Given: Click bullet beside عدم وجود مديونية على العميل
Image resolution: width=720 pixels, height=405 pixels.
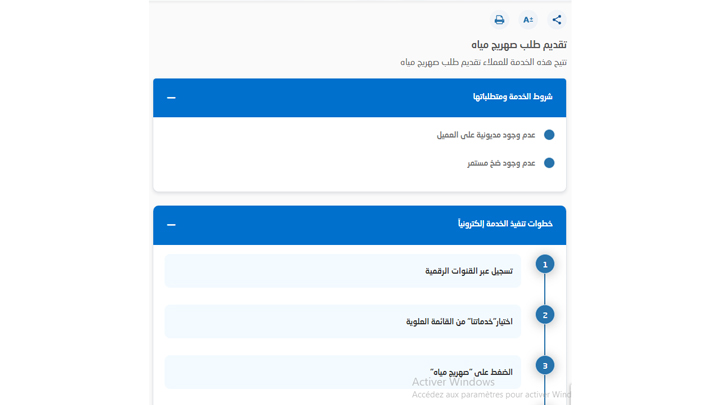Looking at the screenshot, I should (549, 135).
